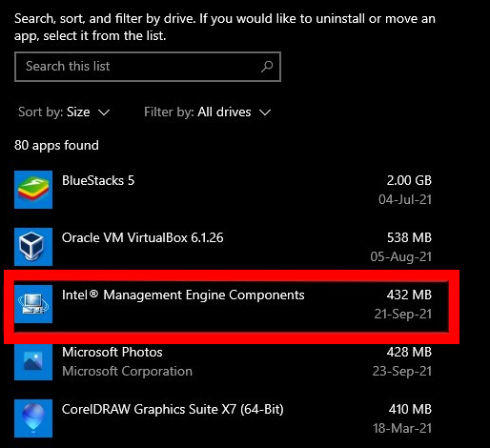Select Intel Management Engine Components entry
Screen dimensions: 490x448
click(223, 304)
